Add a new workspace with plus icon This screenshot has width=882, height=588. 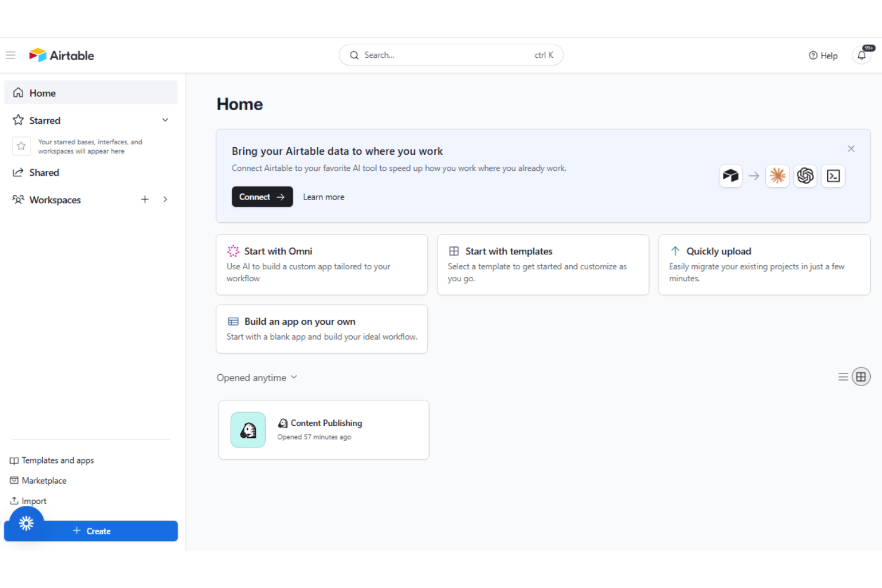point(145,200)
